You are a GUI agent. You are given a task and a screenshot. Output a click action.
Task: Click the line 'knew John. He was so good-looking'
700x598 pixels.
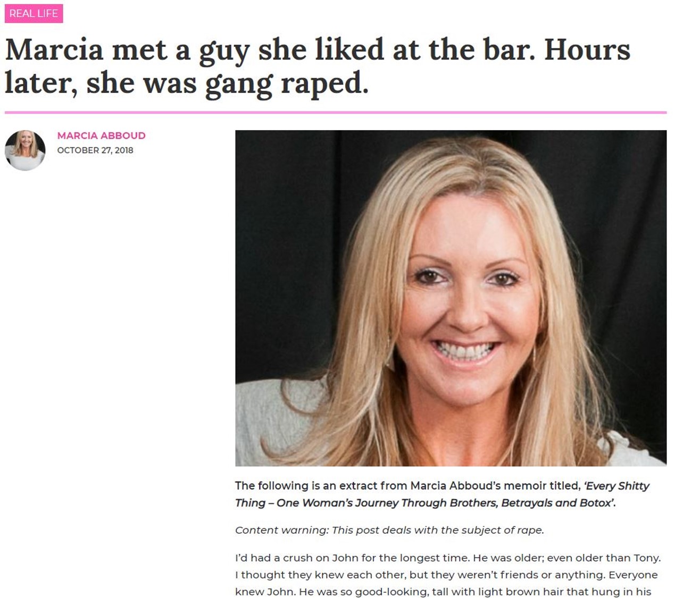tap(443, 592)
